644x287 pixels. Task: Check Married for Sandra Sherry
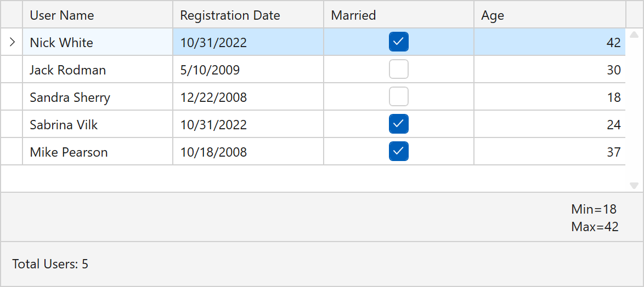point(399,97)
